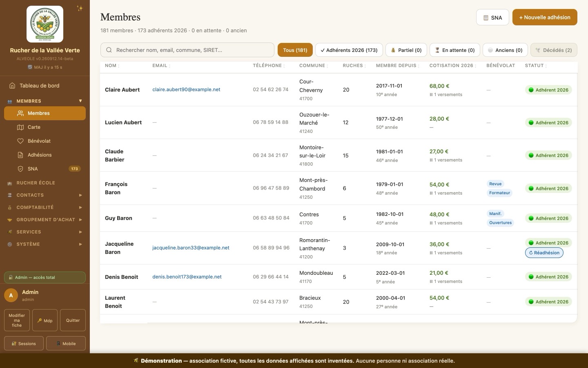
Task: Click the sparkle icon beside the logo
Action: pyautogui.click(x=80, y=8)
